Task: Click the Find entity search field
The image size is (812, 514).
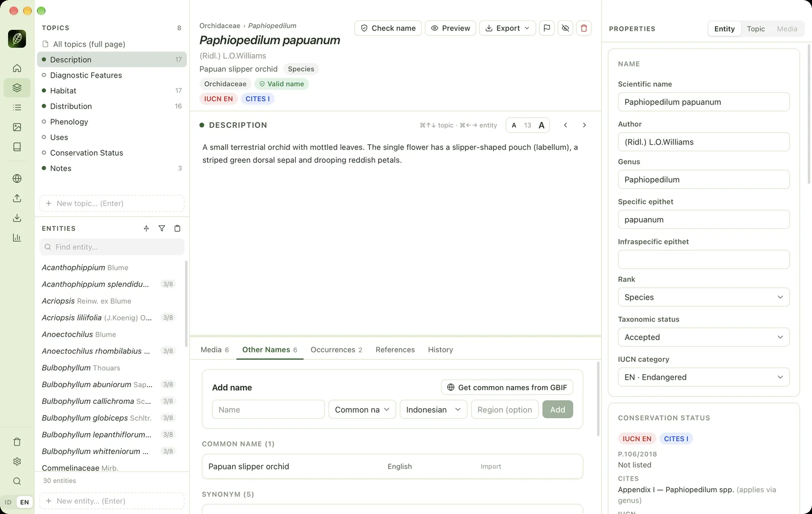Action: 112,247
